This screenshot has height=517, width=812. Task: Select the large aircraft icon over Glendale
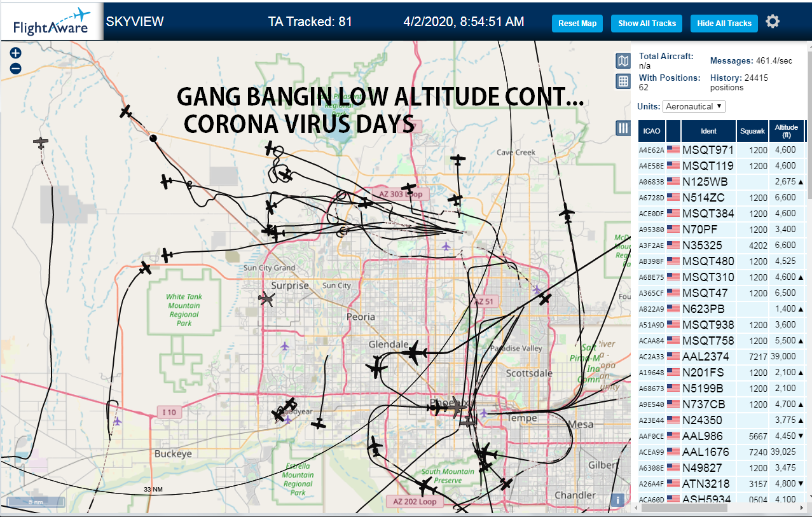[414, 353]
